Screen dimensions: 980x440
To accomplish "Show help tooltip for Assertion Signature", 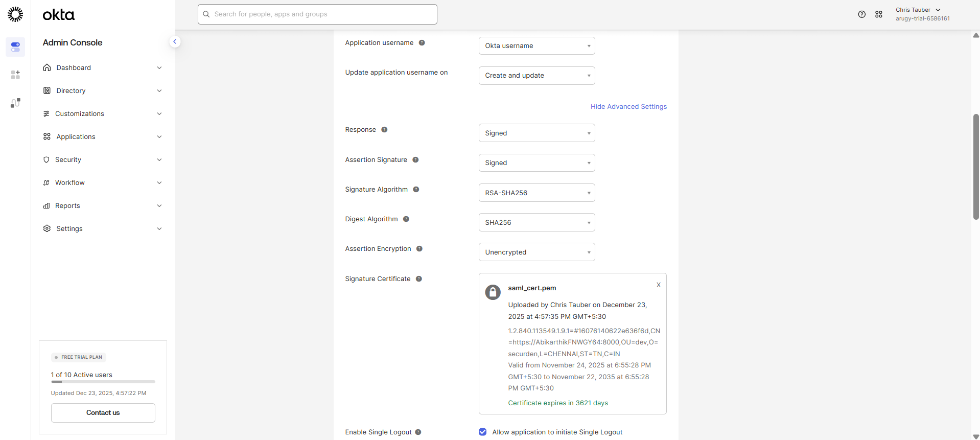I will tap(416, 160).
